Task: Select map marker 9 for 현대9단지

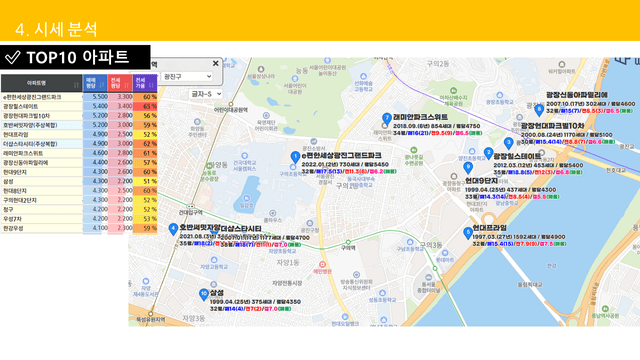Action: 468,167
